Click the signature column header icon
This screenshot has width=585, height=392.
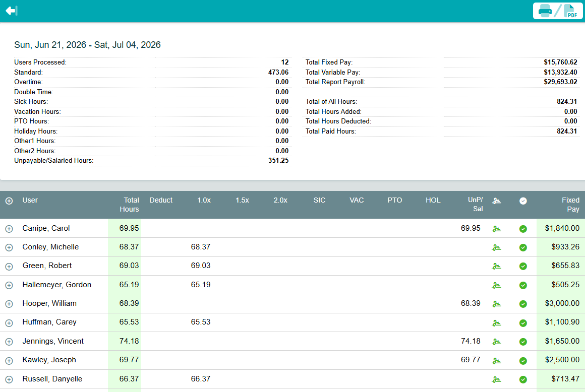click(496, 201)
